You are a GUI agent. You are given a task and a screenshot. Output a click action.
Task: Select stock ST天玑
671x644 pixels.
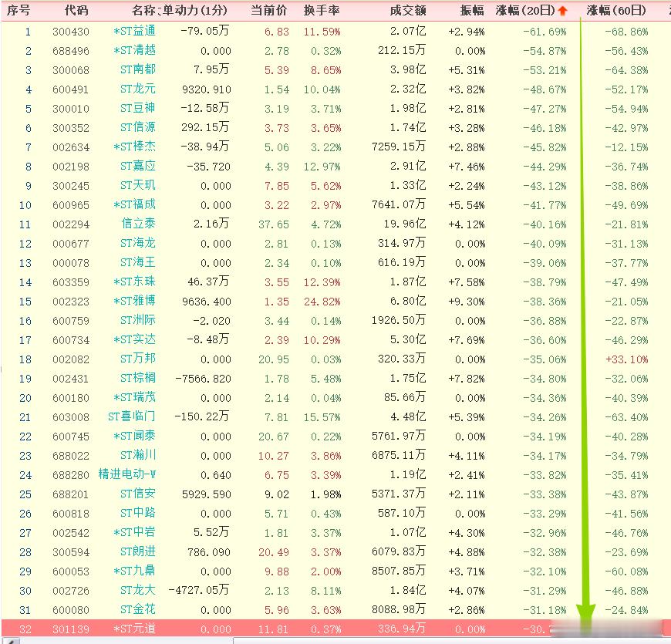138,185
